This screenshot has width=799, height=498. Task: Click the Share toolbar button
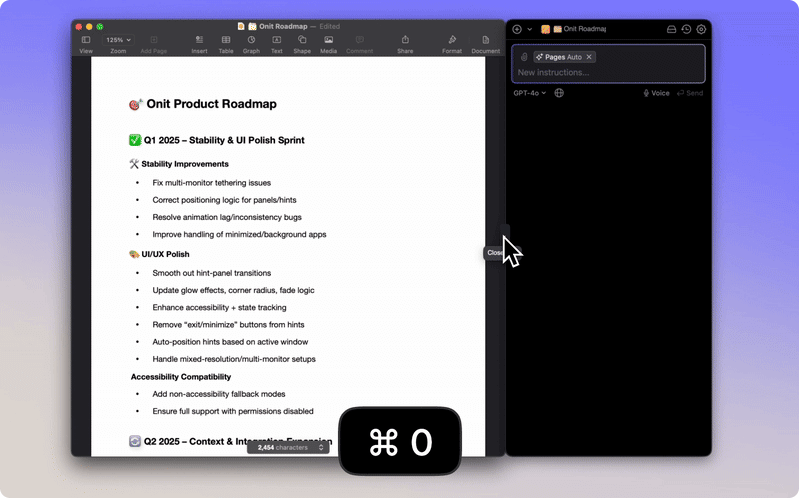tap(405, 40)
